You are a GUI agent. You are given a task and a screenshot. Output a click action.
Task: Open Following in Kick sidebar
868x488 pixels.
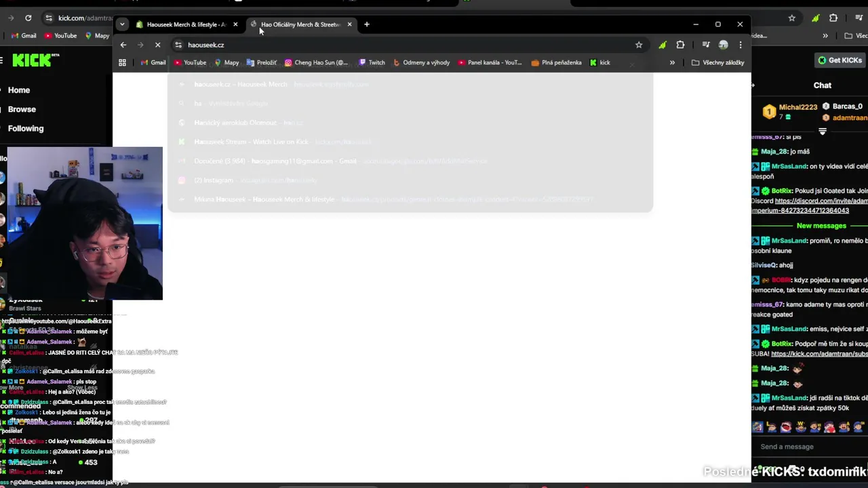click(26, 128)
